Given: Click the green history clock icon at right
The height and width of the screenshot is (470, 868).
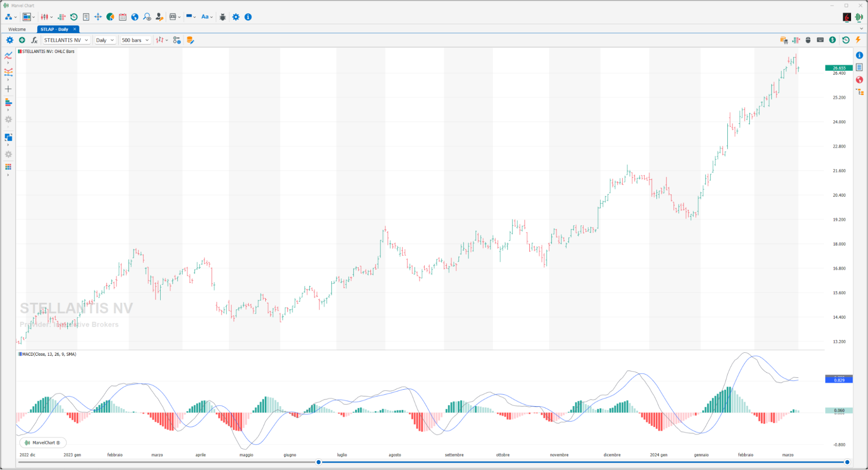Looking at the screenshot, I should pos(846,40).
